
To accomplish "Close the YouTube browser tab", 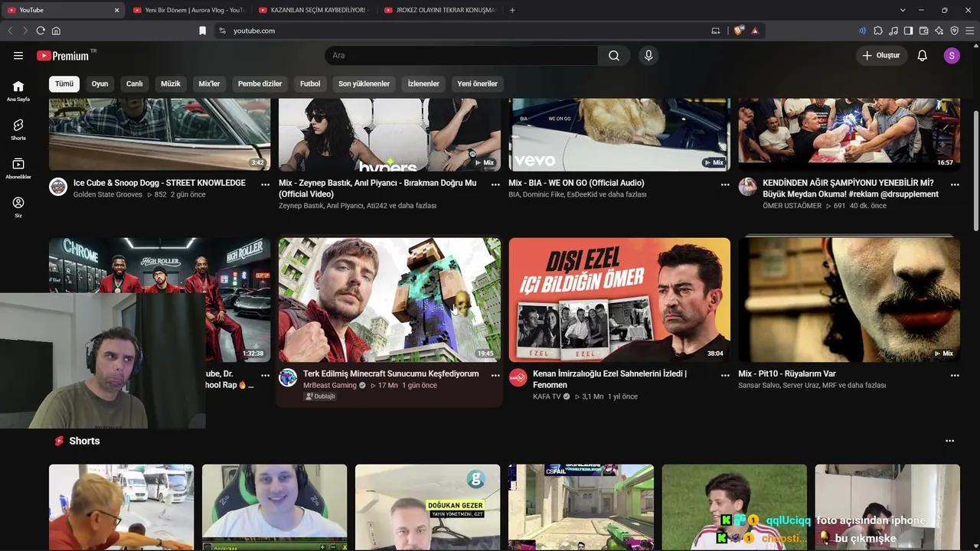I will 116,10.
